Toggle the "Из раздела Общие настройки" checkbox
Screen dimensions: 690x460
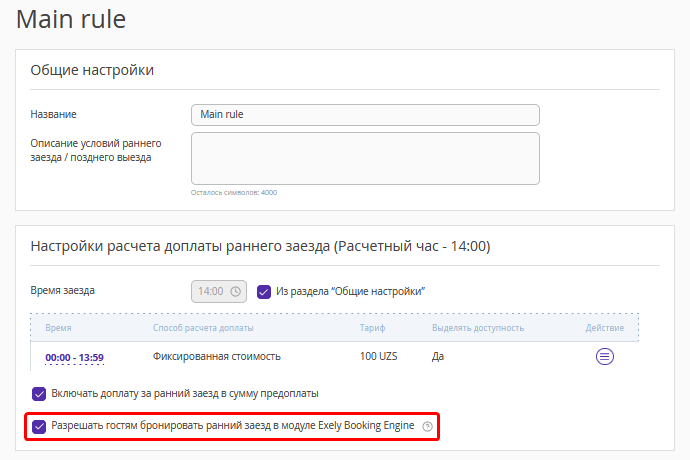(x=264, y=291)
